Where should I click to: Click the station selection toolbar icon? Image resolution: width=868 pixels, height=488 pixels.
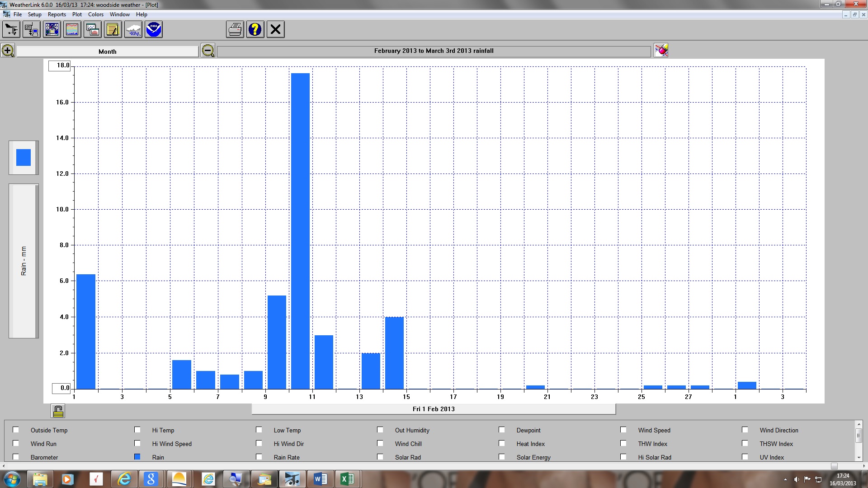pyautogui.click(x=11, y=30)
